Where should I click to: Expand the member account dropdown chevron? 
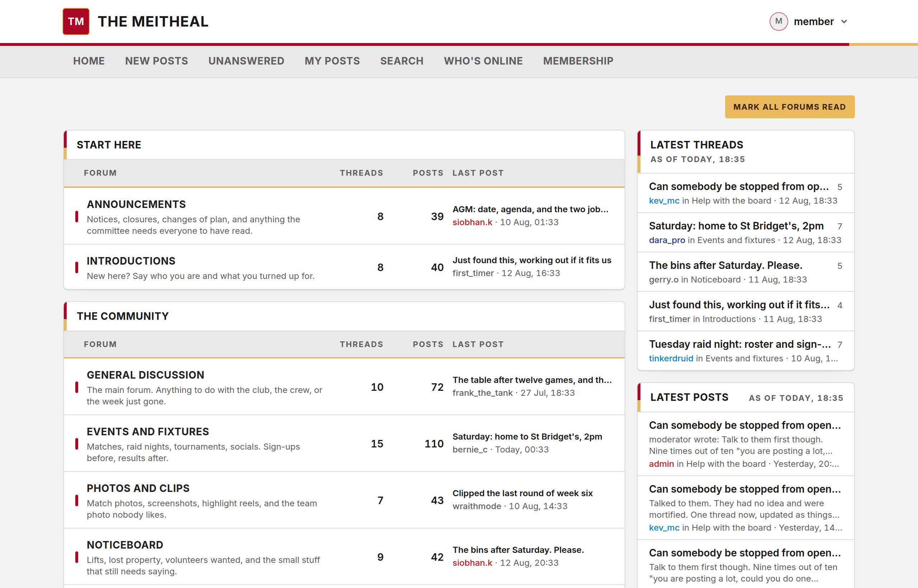[x=844, y=22]
